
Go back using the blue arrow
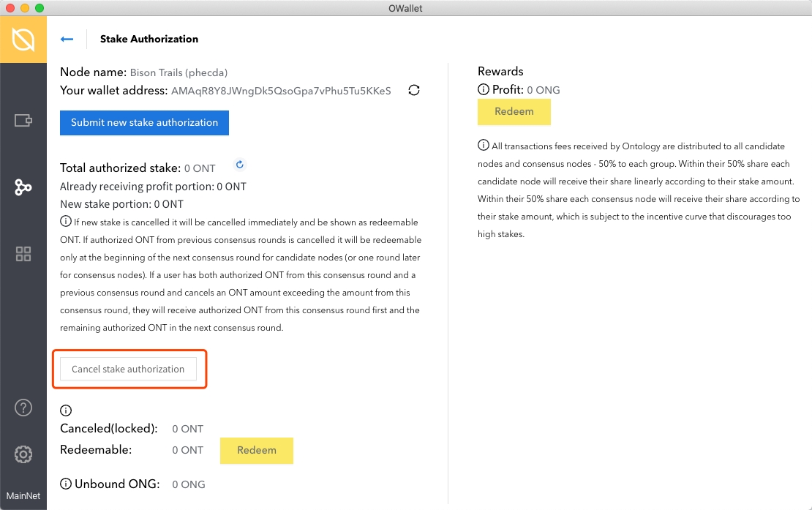[x=67, y=40]
